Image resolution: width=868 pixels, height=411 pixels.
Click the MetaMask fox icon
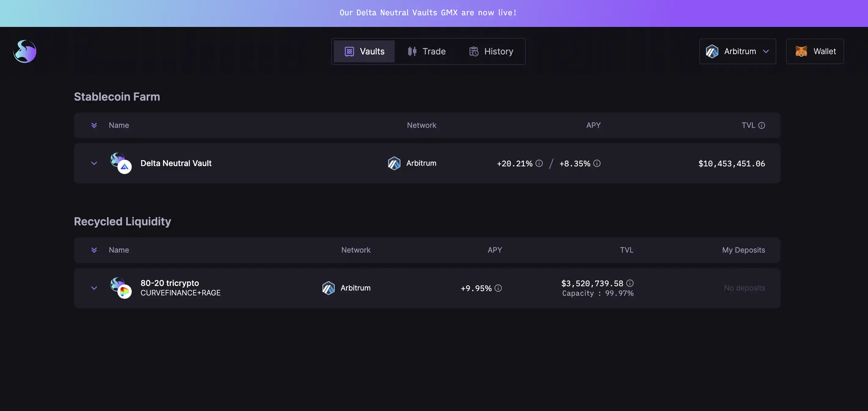[801, 51]
